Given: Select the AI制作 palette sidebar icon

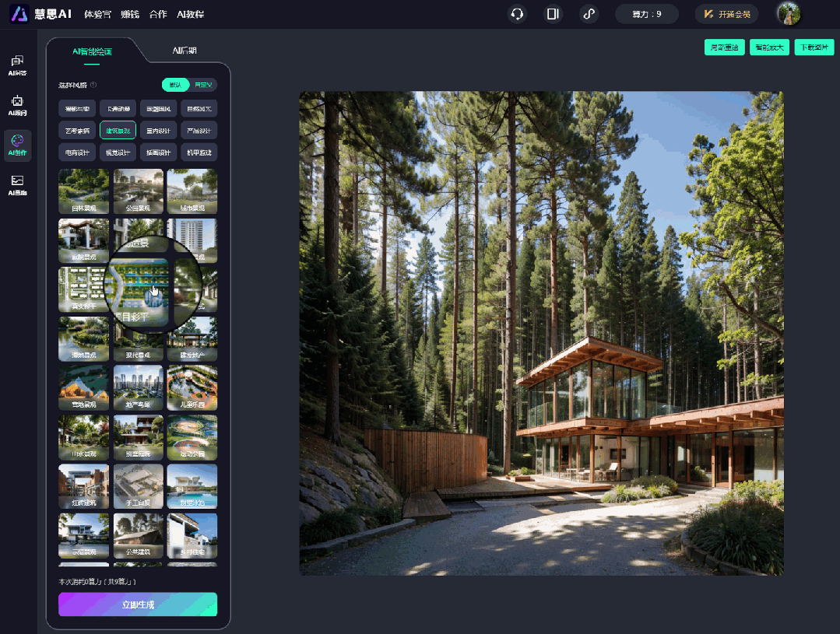Looking at the screenshot, I should coord(17,145).
